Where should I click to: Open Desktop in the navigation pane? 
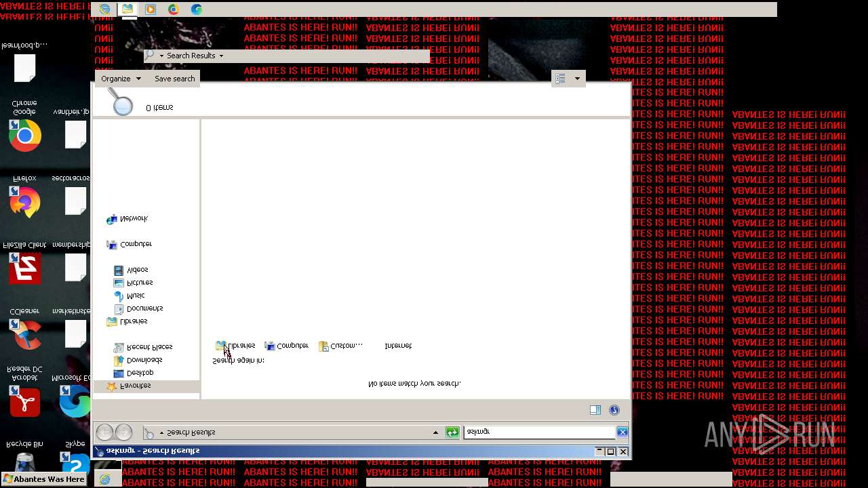134,373
